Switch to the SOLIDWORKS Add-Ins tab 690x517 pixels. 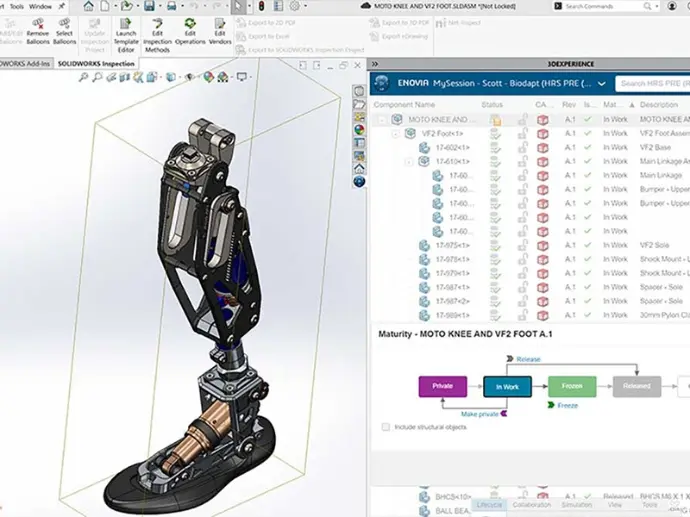[x=26, y=64]
